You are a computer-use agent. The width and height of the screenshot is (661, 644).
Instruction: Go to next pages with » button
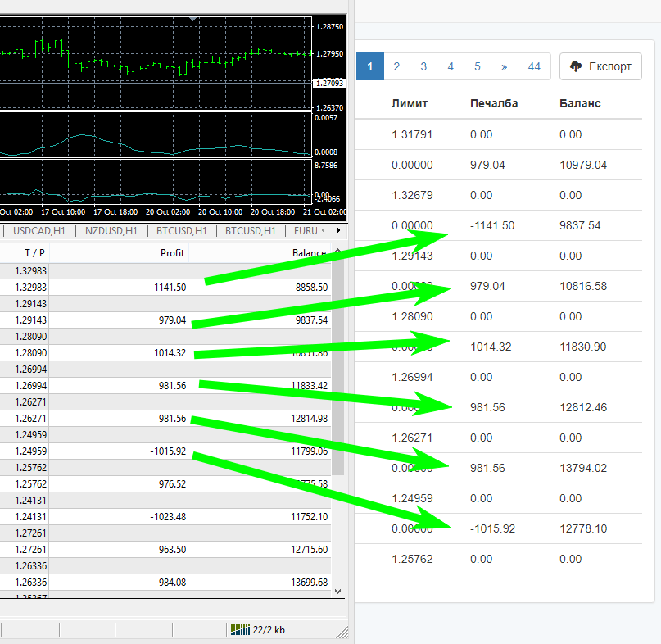pyautogui.click(x=504, y=66)
